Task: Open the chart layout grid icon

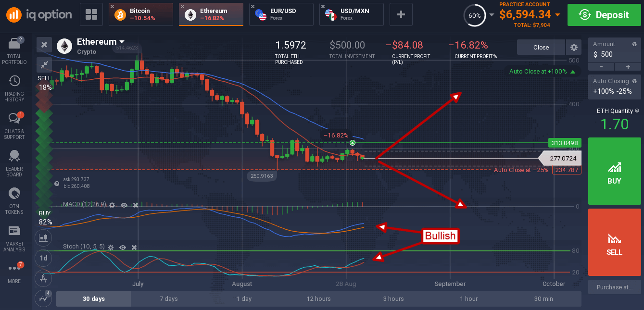Action: [x=91, y=14]
